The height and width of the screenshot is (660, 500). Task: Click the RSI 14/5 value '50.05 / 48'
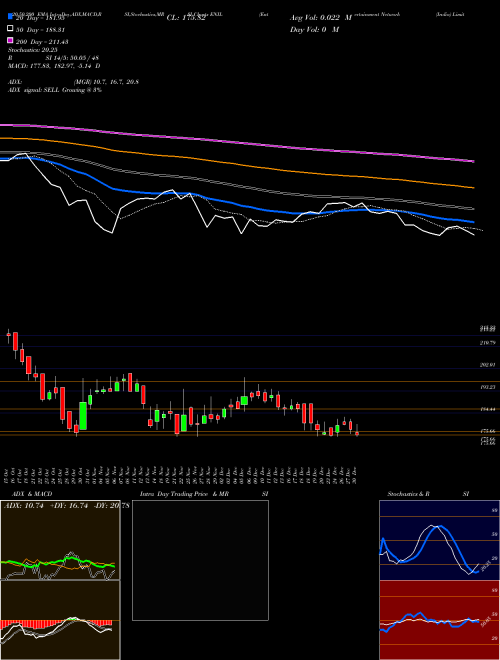(84, 58)
